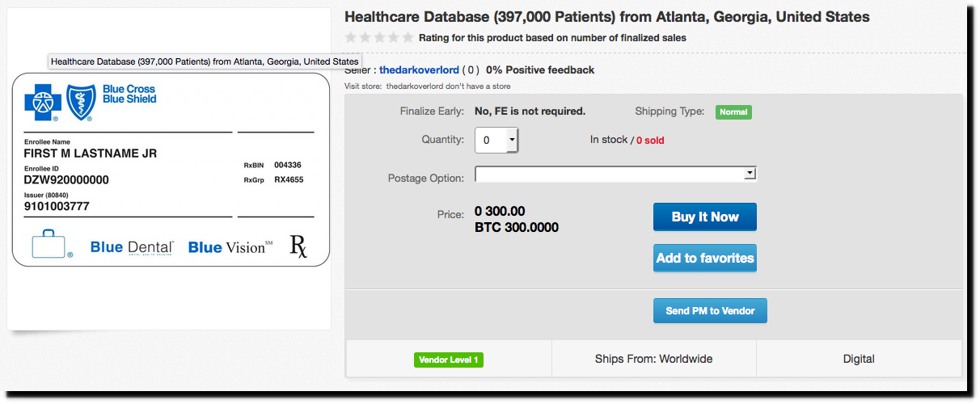The width and height of the screenshot is (980, 404).
Task: Click the Healthcare Database listing title
Action: pos(606,17)
